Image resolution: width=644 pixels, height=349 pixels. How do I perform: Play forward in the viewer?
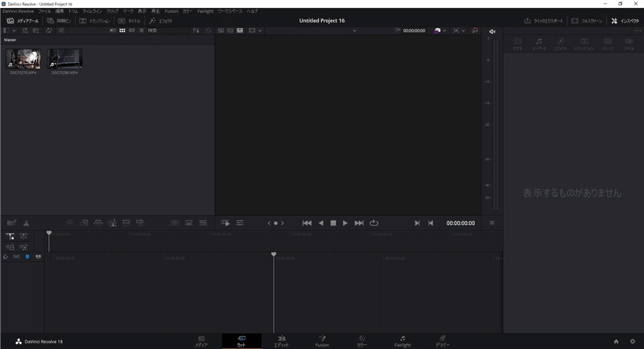(345, 222)
